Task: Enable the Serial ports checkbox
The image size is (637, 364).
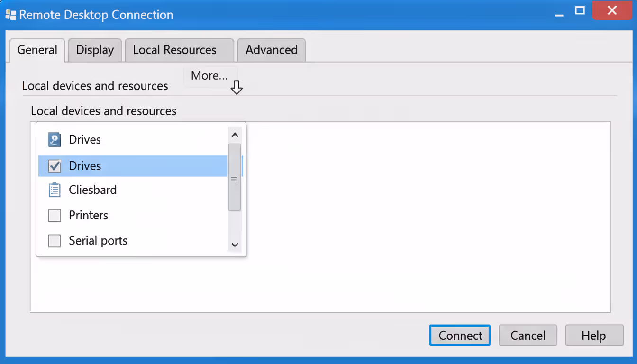Action: pyautogui.click(x=55, y=241)
